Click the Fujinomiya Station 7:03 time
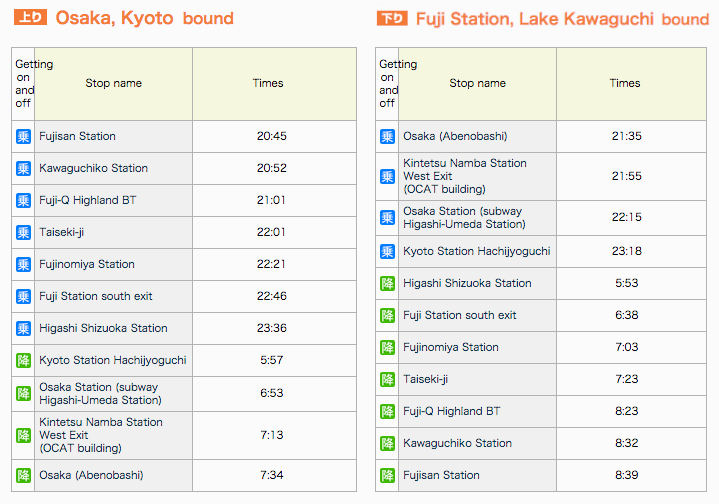Viewport: 719px width, 504px height. (627, 347)
